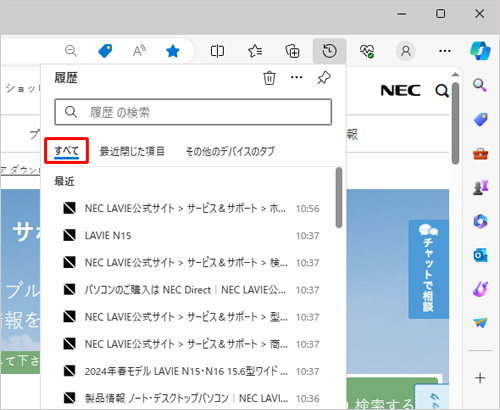
Task: Click the NEC logo on webpage
Action: pos(400,91)
